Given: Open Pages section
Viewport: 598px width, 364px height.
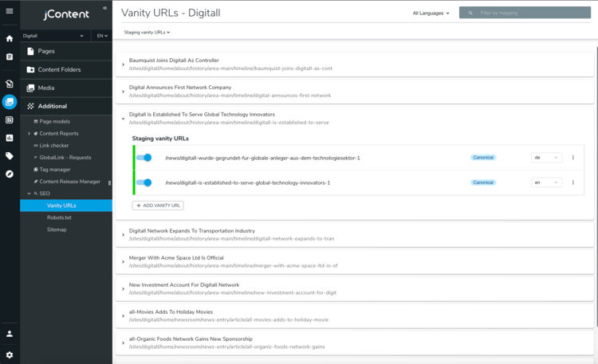Looking at the screenshot, I should (x=66, y=51).
